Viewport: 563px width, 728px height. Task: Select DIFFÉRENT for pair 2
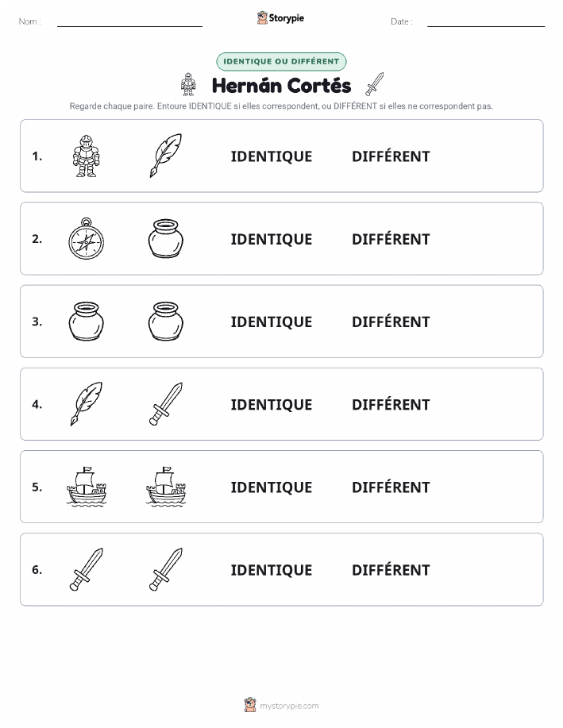(391, 239)
